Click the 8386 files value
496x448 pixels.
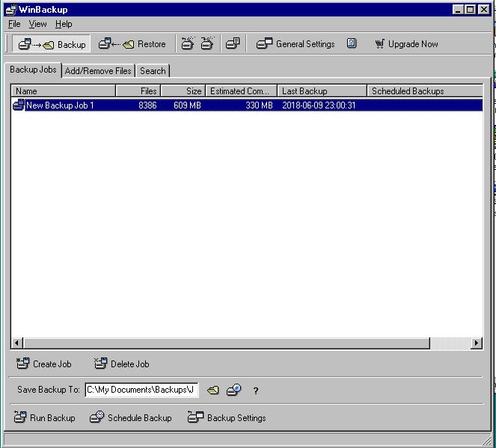coord(147,105)
